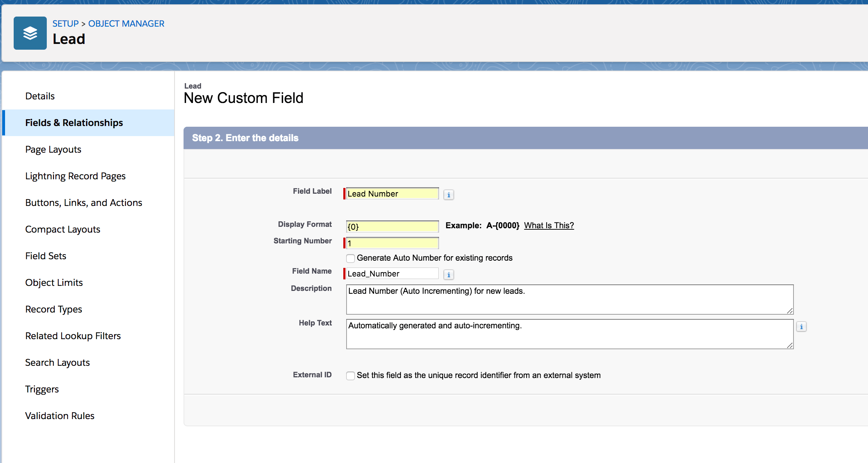Click the Display Format text field
Image resolution: width=868 pixels, height=463 pixels.
coord(392,227)
